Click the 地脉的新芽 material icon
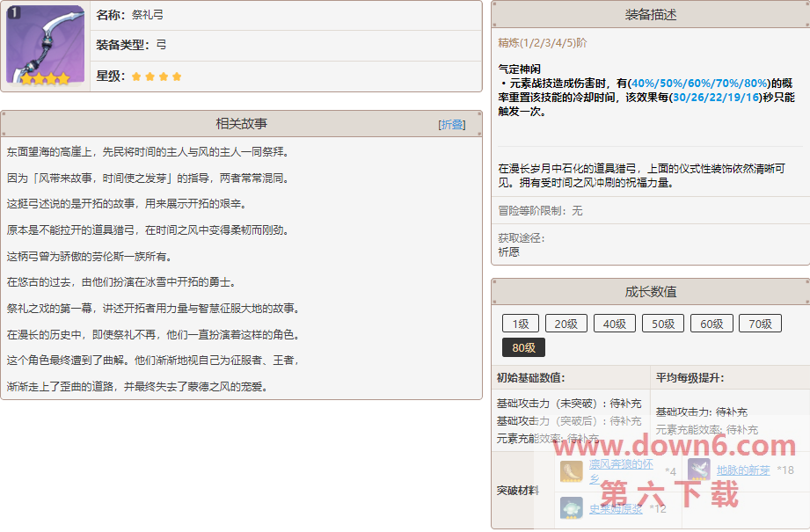 click(x=699, y=470)
